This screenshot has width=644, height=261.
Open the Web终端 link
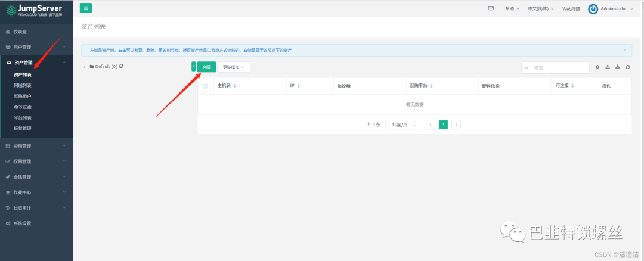pyautogui.click(x=571, y=8)
